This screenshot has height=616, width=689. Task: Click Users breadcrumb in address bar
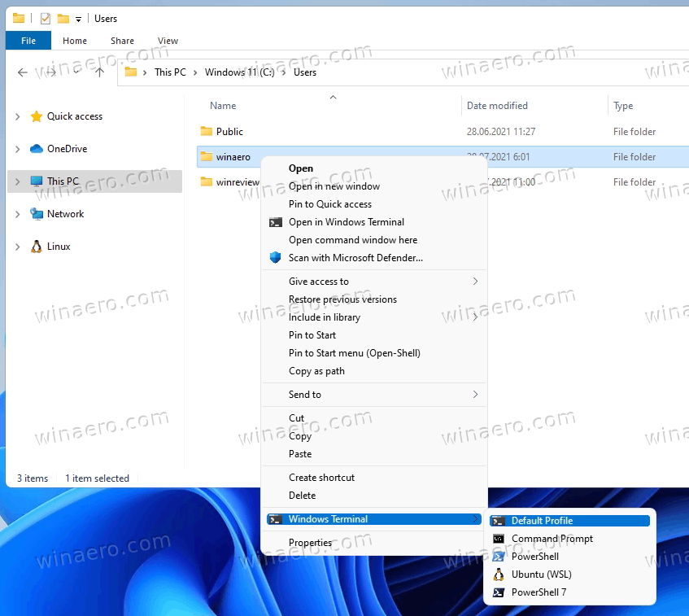click(x=305, y=72)
